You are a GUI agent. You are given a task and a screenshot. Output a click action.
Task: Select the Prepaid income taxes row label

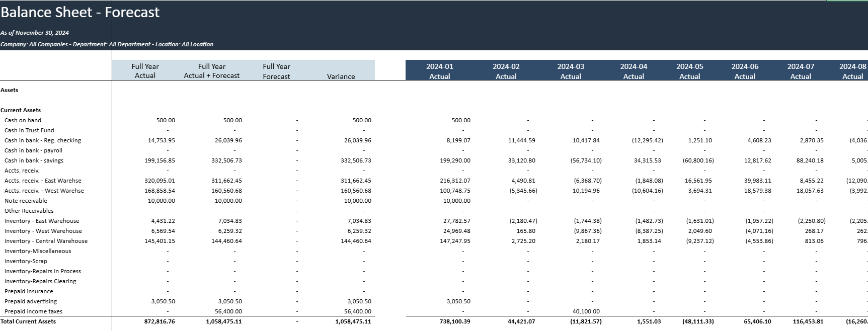[x=33, y=311]
